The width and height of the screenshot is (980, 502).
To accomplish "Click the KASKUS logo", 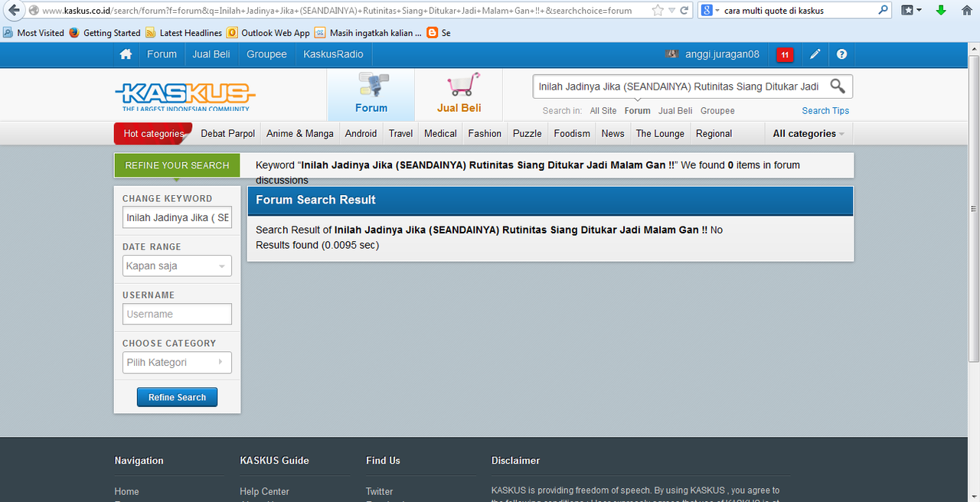I will tap(185, 96).
